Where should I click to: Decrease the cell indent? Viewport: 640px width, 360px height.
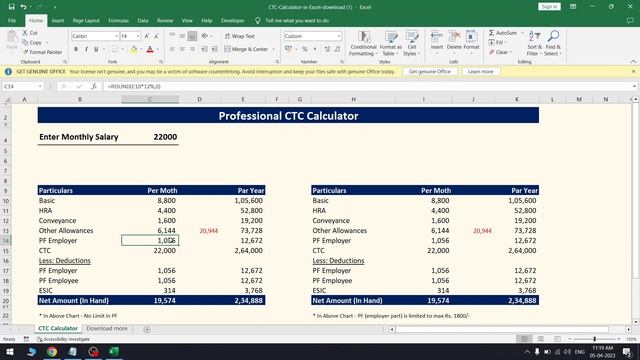pyautogui.click(x=204, y=49)
